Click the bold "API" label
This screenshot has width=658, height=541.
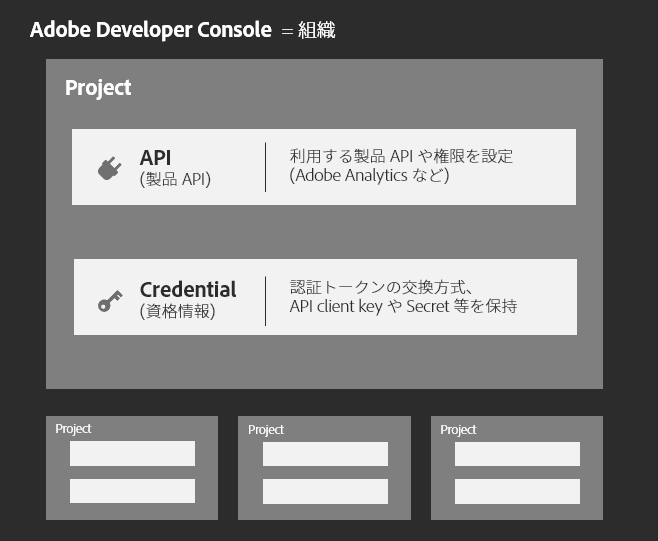point(155,158)
